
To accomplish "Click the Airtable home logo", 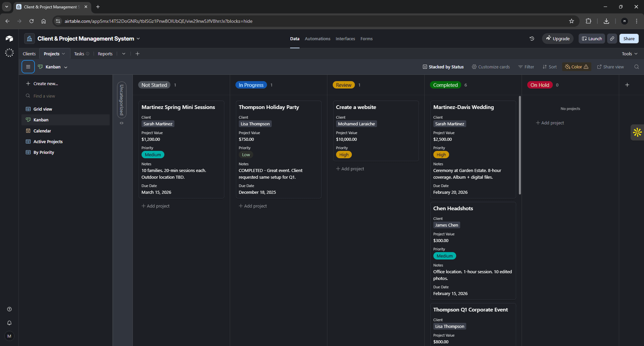I will pos(9,38).
